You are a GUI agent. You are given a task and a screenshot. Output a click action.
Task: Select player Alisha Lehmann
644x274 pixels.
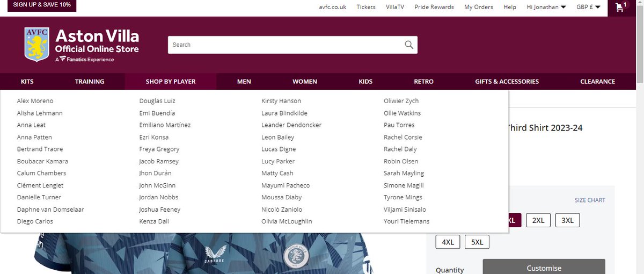tap(40, 113)
